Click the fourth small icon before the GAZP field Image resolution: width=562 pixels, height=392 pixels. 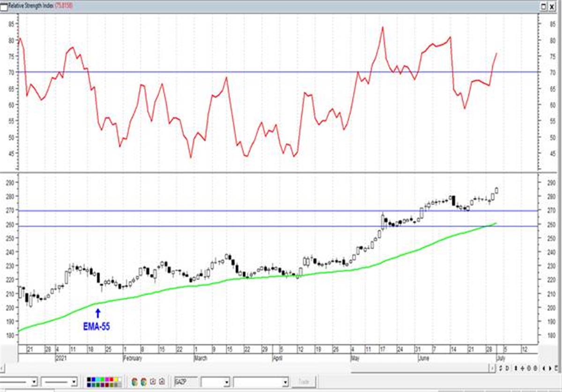point(162,382)
